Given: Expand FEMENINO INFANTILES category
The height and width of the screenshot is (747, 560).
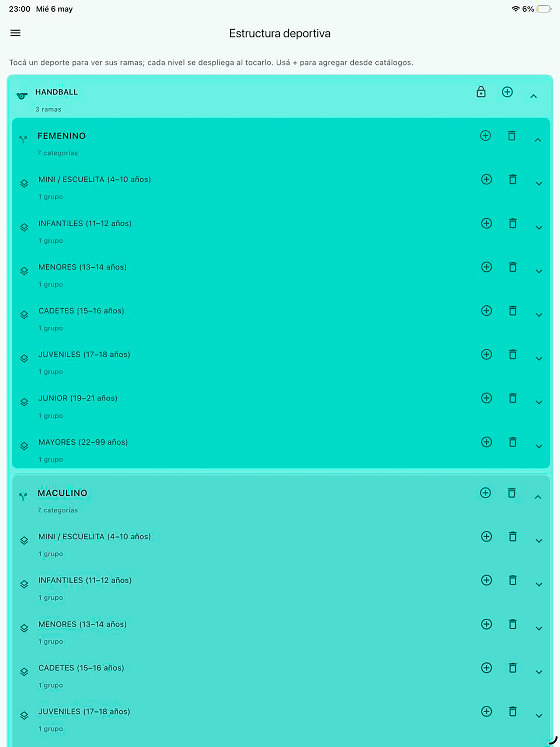Looking at the screenshot, I should [539, 228].
